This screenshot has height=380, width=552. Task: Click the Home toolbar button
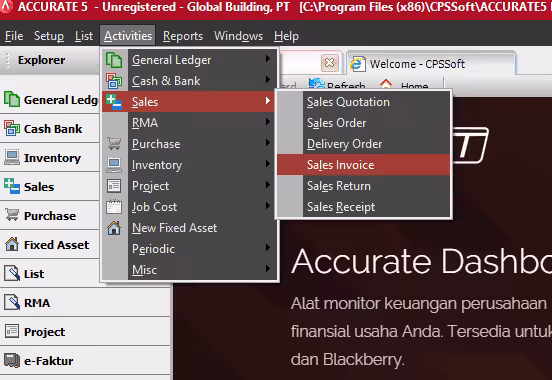[x=405, y=85]
